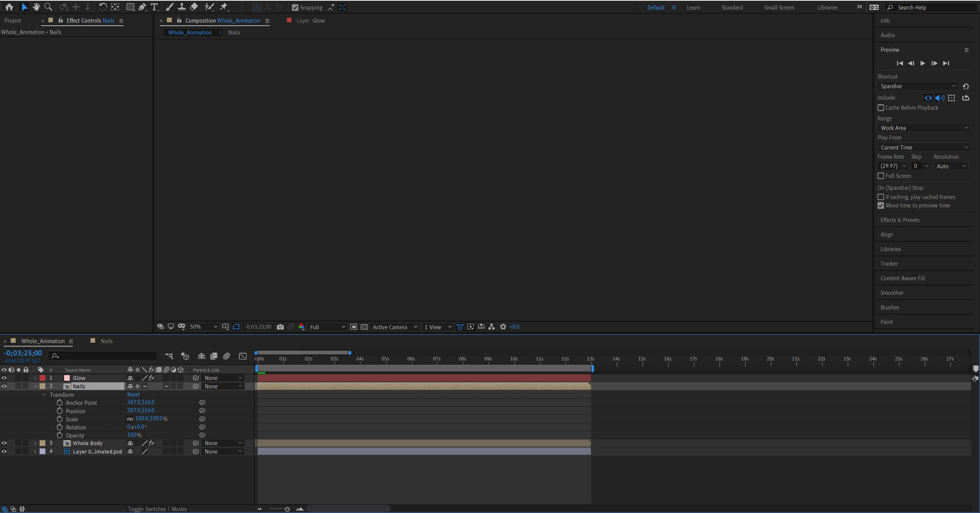The width and height of the screenshot is (980, 513).
Task: Expand the Whole Body layer
Action: coord(35,443)
